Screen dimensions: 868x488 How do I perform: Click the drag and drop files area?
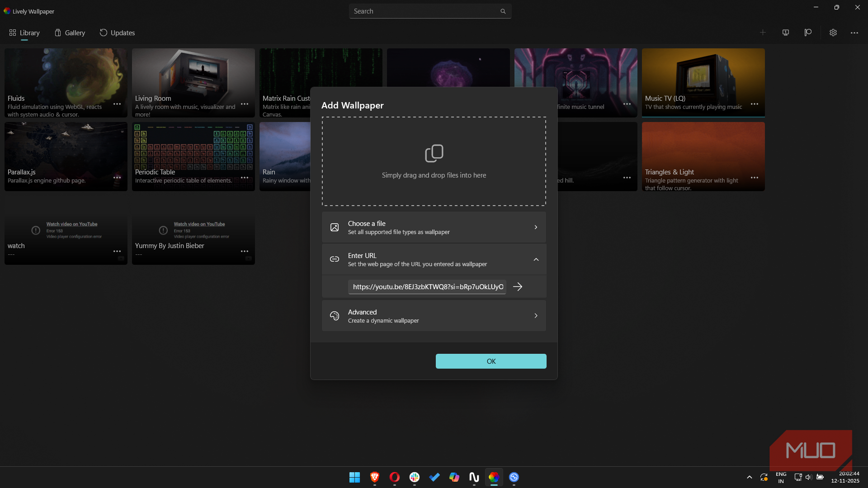(434, 161)
